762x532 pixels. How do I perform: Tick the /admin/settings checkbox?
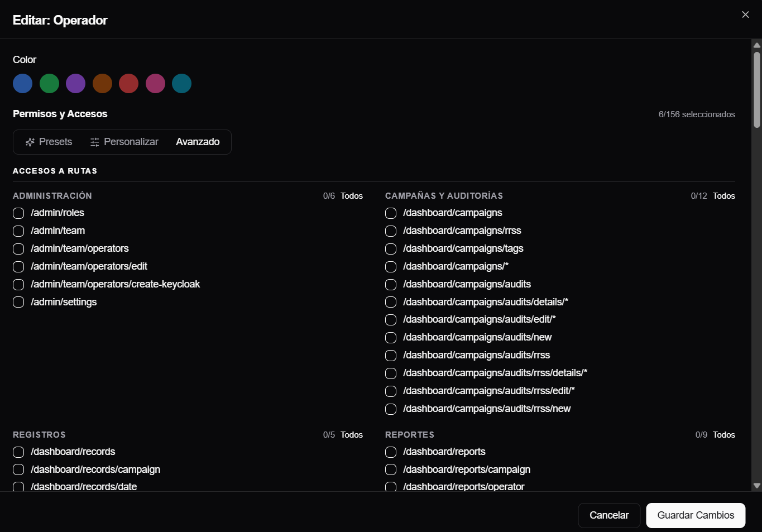pyautogui.click(x=18, y=302)
